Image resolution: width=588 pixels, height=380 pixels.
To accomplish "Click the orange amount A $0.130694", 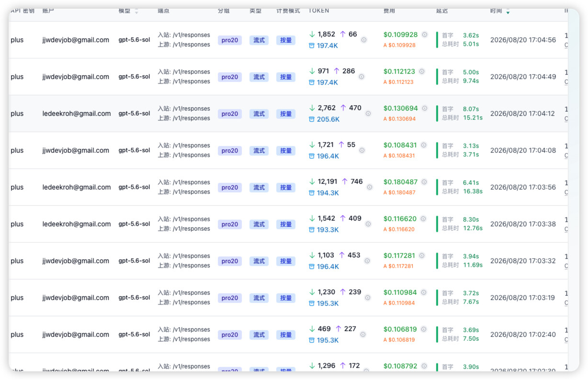I will (x=399, y=119).
